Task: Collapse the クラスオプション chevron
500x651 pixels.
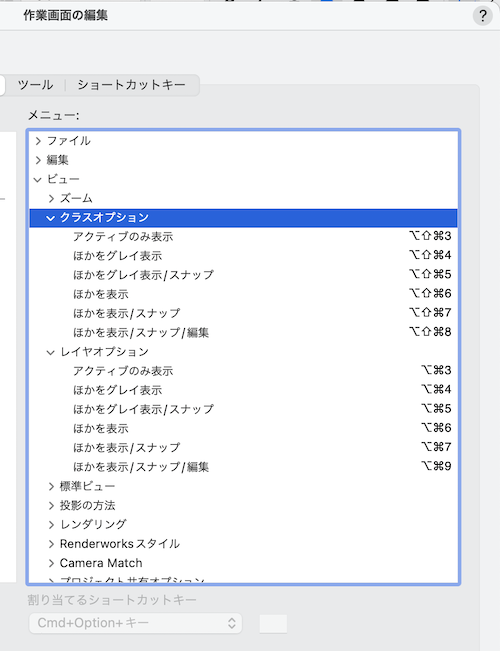Action: (x=50, y=218)
